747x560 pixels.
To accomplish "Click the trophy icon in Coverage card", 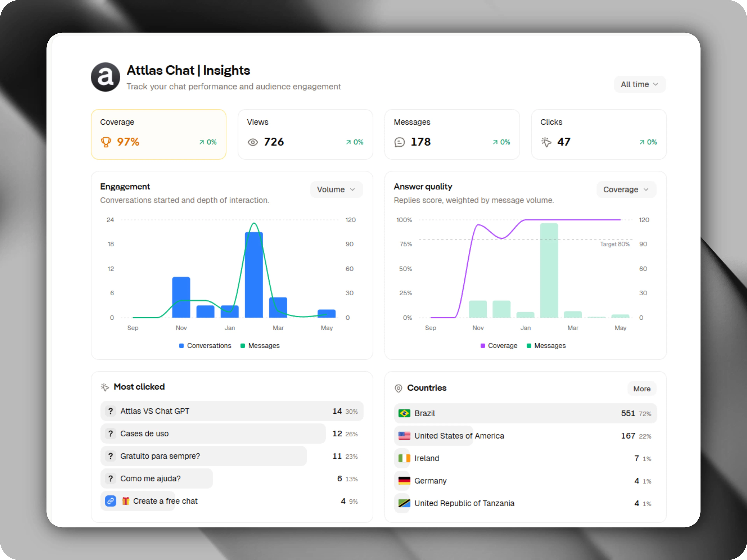I will click(x=106, y=142).
